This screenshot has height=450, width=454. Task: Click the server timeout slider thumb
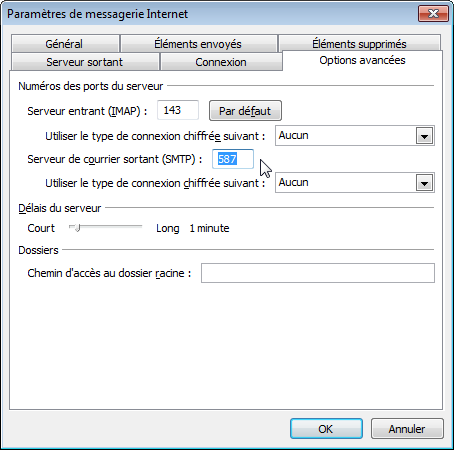pos(77,228)
